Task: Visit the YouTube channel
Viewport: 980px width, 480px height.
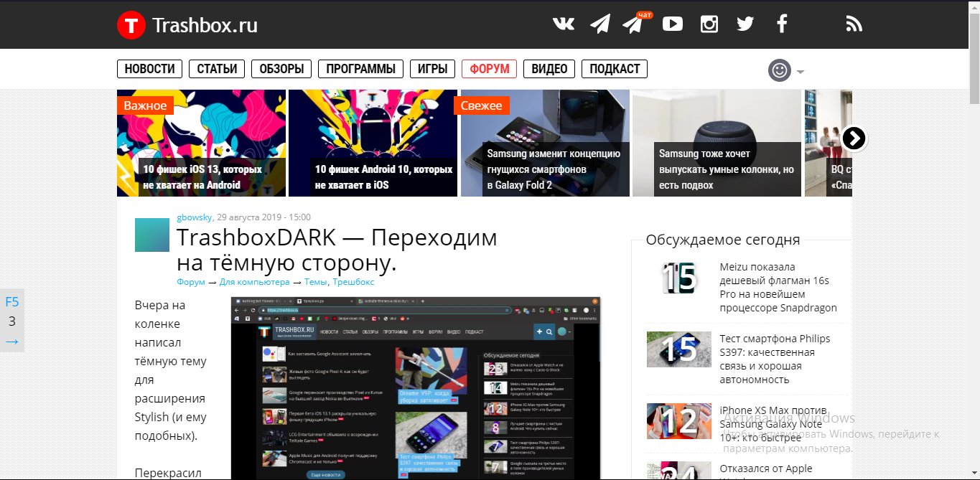Action: tap(673, 24)
